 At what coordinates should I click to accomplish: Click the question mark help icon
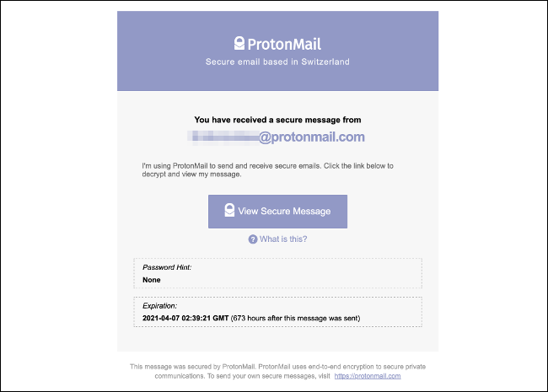pyautogui.click(x=252, y=239)
